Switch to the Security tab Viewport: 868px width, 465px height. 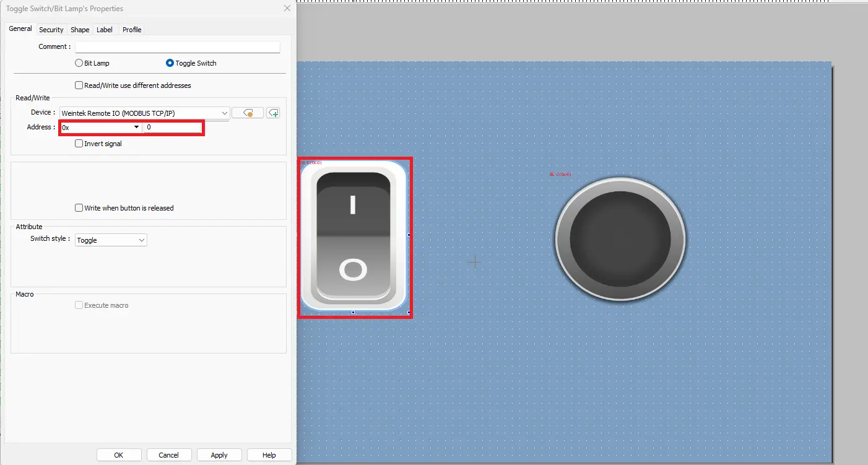(51, 29)
